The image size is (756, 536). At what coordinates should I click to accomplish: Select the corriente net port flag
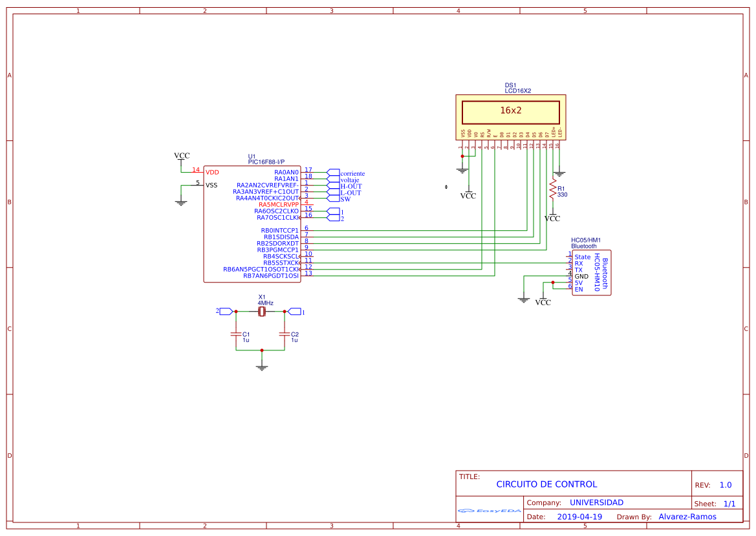(x=333, y=173)
